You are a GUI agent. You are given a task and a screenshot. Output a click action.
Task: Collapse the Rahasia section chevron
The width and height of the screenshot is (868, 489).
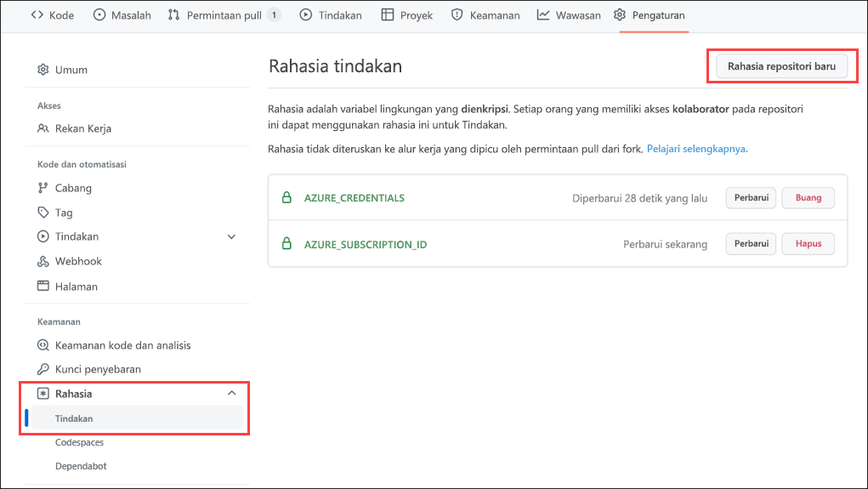pos(231,393)
